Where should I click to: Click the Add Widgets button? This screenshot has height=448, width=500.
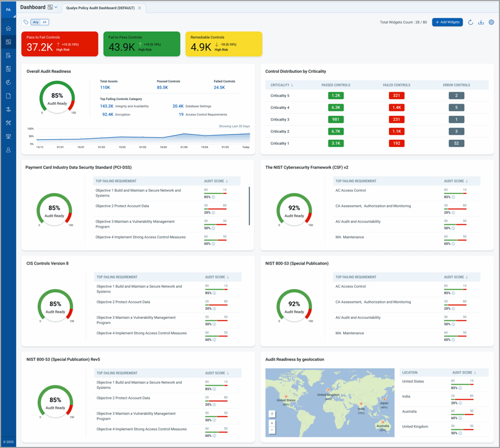pyautogui.click(x=447, y=22)
